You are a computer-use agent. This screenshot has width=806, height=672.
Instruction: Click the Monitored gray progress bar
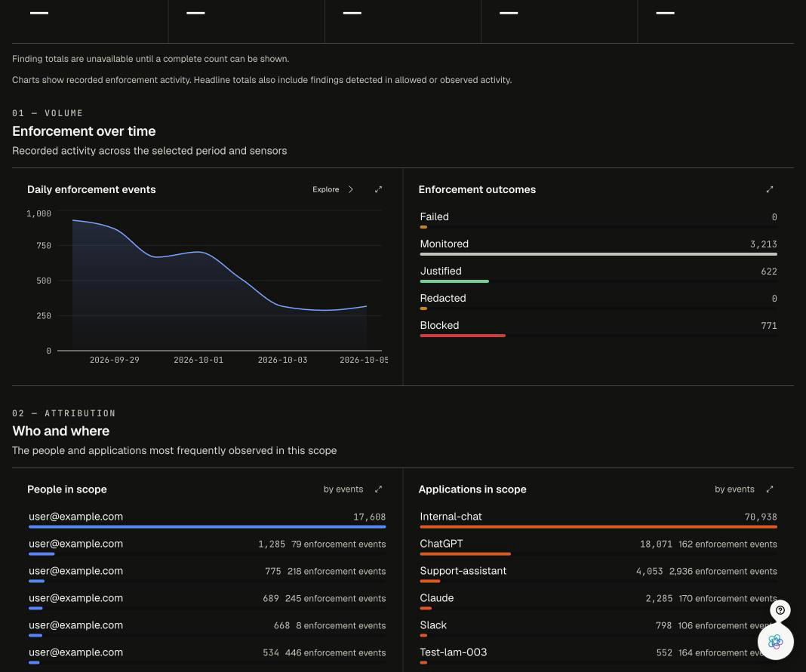[x=598, y=254]
